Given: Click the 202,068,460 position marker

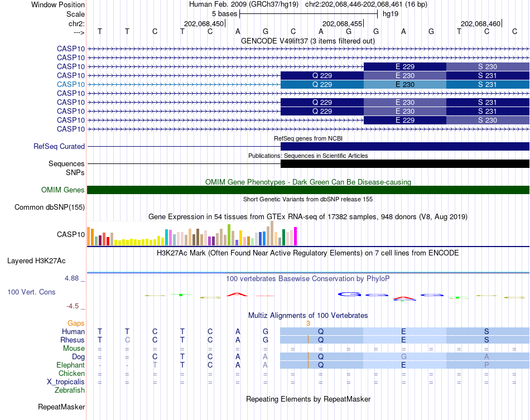Looking at the screenshot, I should pos(480,23).
